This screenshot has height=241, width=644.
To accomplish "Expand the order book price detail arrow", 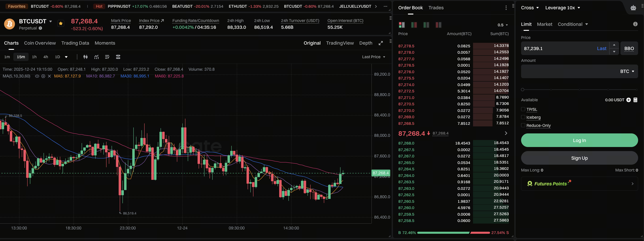I will 506,133.
